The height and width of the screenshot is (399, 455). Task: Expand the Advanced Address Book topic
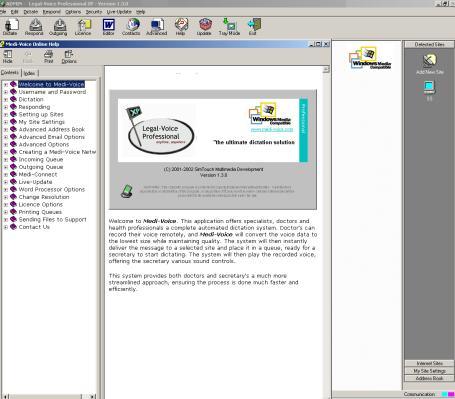(x=5, y=130)
